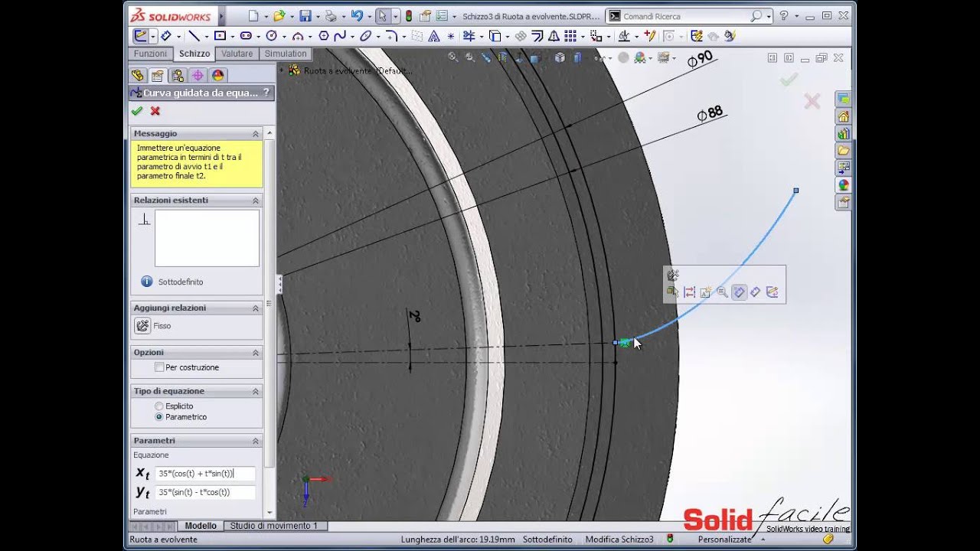Activate the Spline tool
The width and height of the screenshot is (980, 551).
tap(340, 36)
